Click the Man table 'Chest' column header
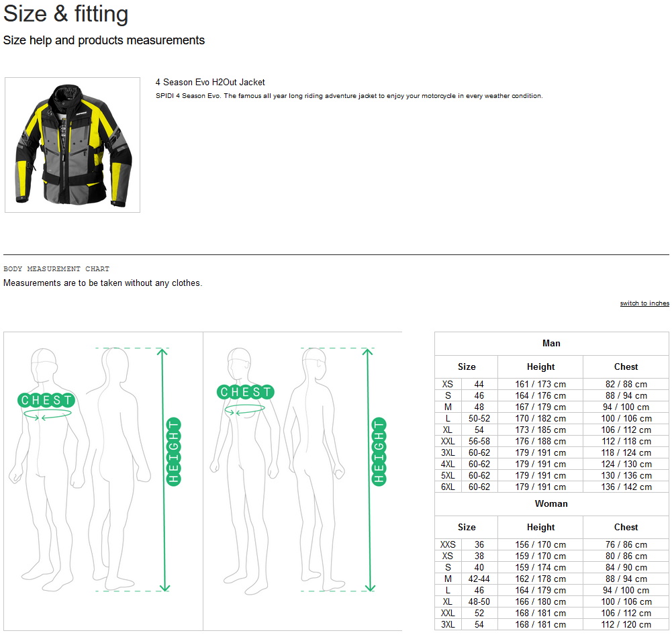672x635 pixels. (x=626, y=367)
